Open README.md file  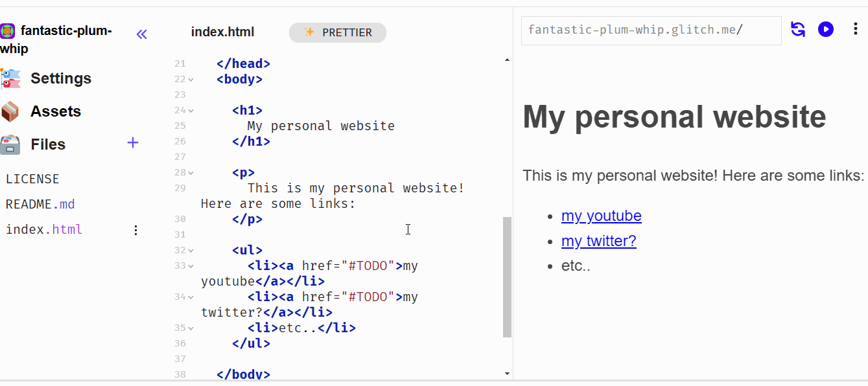coord(40,205)
